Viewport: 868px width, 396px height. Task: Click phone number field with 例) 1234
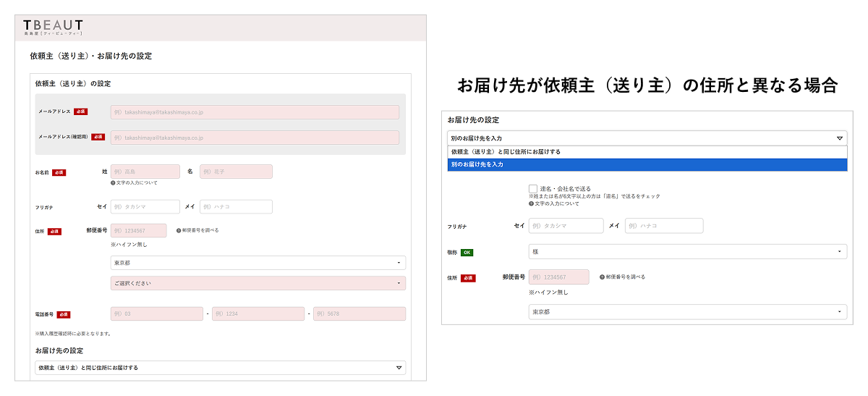pos(258,314)
